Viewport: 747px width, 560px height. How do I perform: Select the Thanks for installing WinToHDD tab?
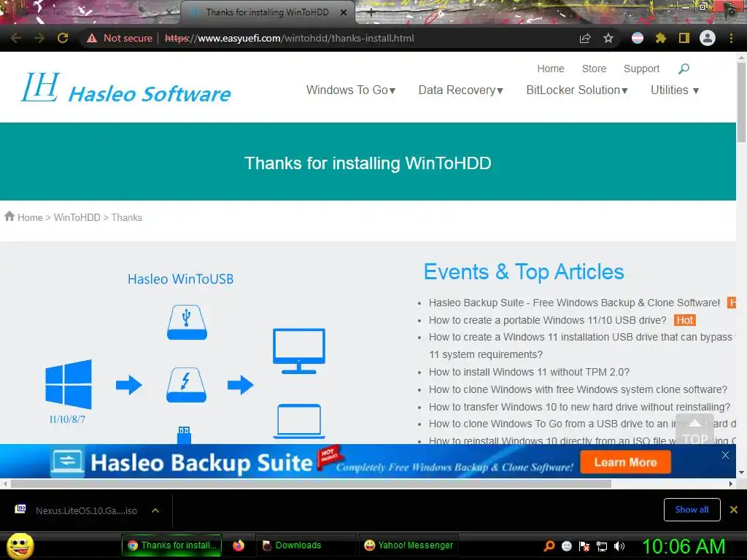[267, 12]
